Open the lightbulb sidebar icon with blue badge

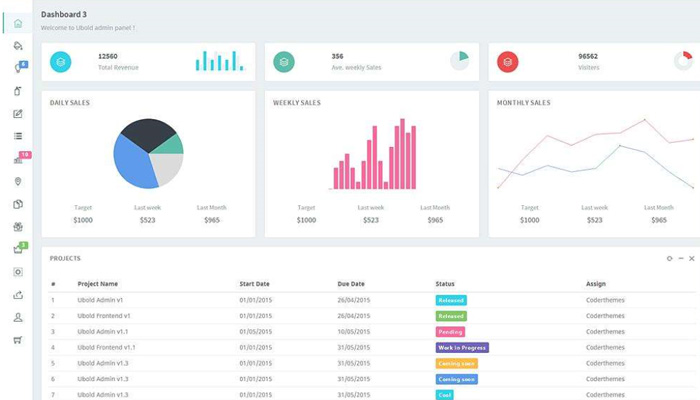pos(18,68)
